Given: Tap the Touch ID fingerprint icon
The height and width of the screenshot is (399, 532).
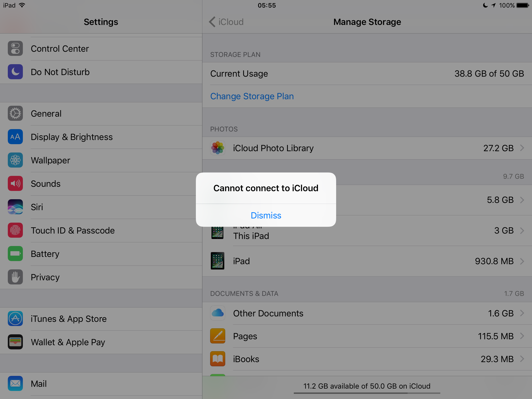Looking at the screenshot, I should click(x=15, y=230).
